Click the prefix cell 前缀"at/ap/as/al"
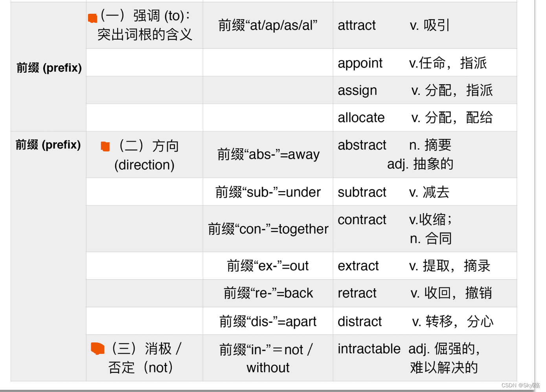This screenshot has width=546, height=392. coord(268,26)
